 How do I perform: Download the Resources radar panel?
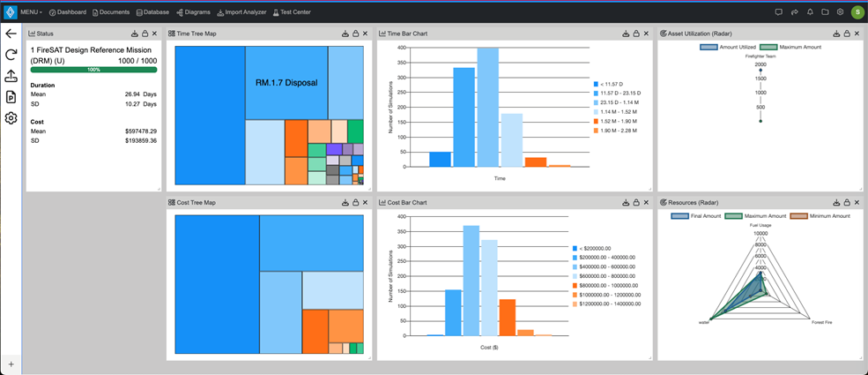point(836,203)
